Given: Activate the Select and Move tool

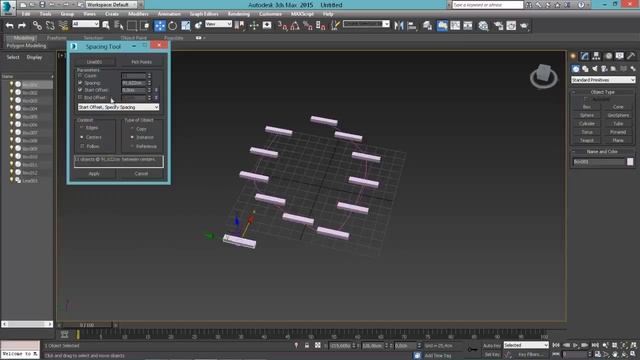Looking at the screenshot, I should (160, 26).
